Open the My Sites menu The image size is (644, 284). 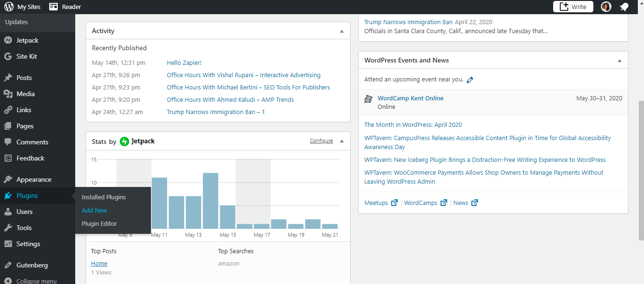(x=22, y=7)
